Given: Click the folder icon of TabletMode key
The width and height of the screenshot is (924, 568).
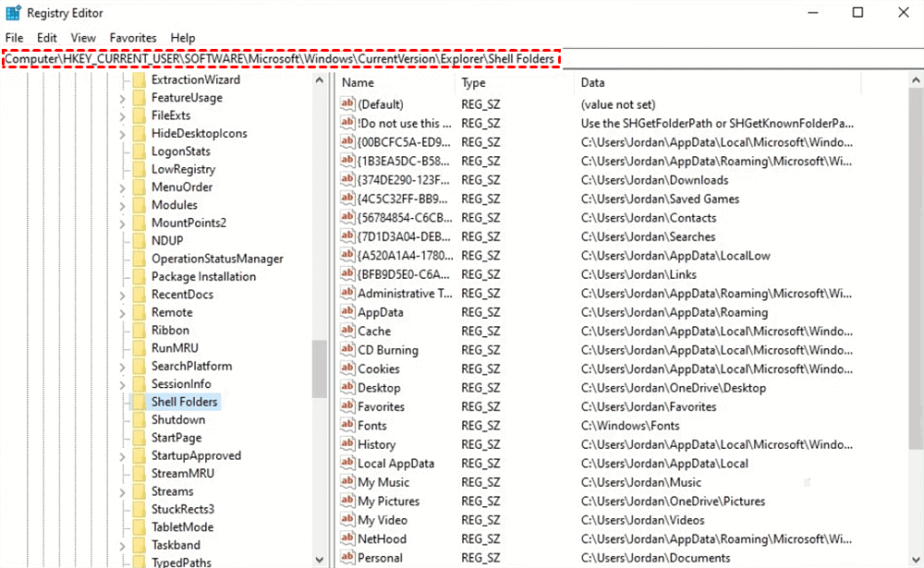Looking at the screenshot, I should [x=140, y=527].
